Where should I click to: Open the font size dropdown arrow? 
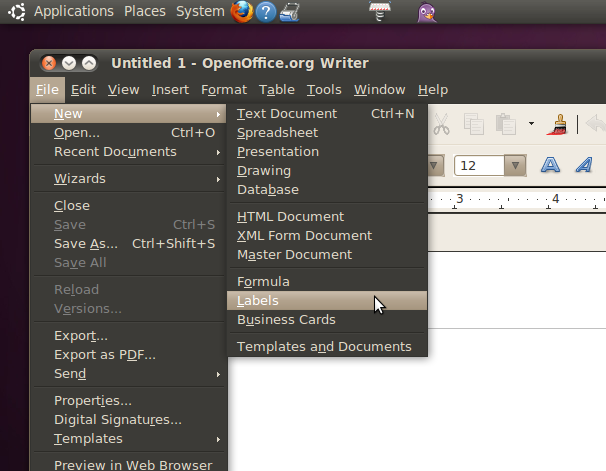point(515,165)
